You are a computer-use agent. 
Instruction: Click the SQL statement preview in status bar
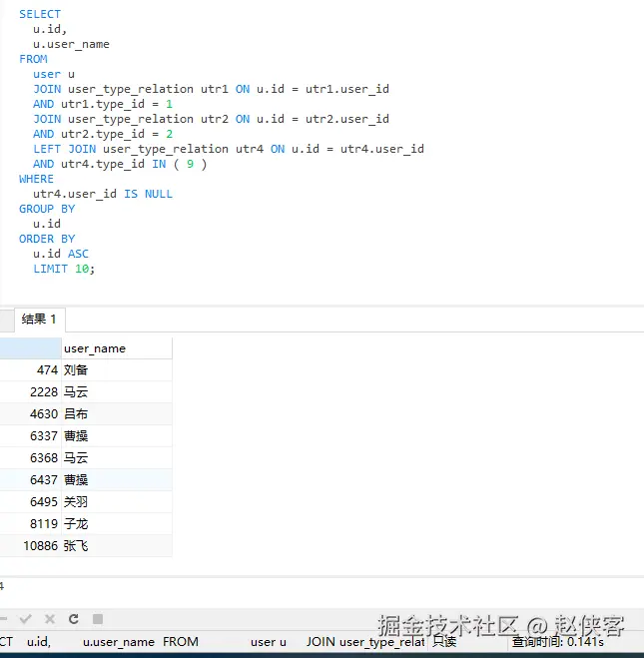213,642
